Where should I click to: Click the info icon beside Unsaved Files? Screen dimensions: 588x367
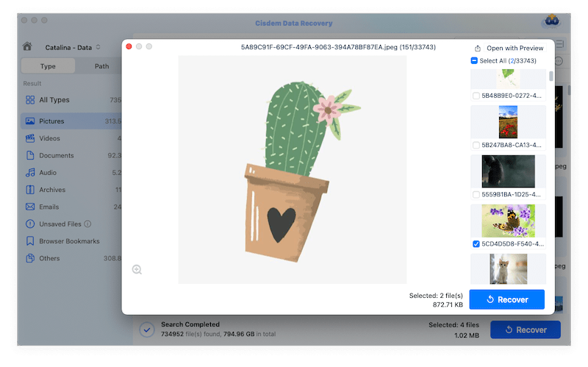pyautogui.click(x=87, y=224)
